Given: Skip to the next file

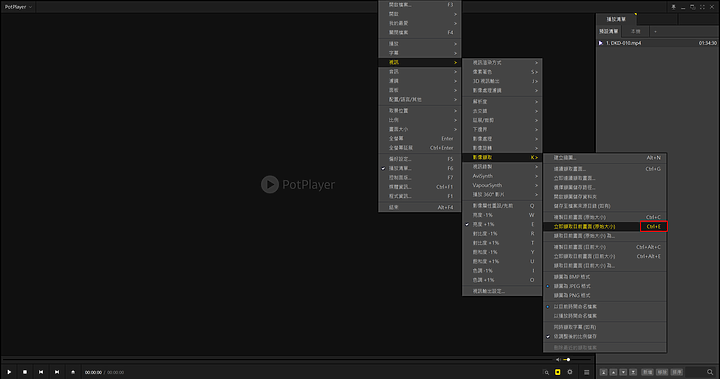Looking at the screenshot, I should click(x=57, y=372).
